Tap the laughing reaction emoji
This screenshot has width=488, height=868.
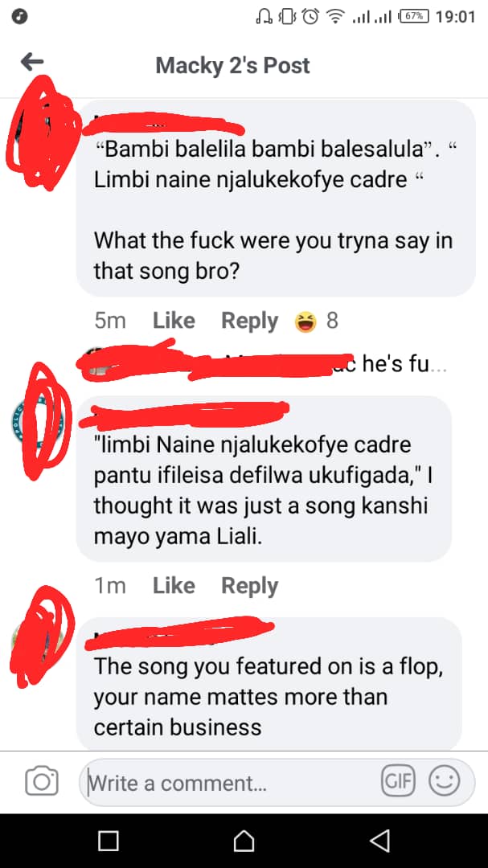tap(306, 321)
